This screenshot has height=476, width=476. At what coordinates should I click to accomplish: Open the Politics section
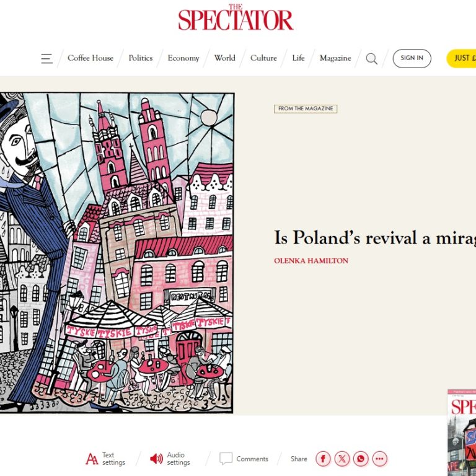141,58
